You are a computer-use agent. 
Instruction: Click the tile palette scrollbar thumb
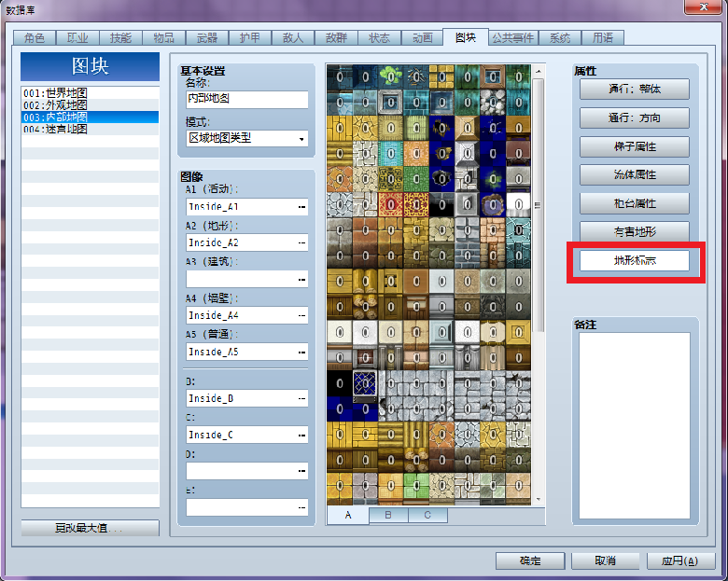pyautogui.click(x=539, y=205)
